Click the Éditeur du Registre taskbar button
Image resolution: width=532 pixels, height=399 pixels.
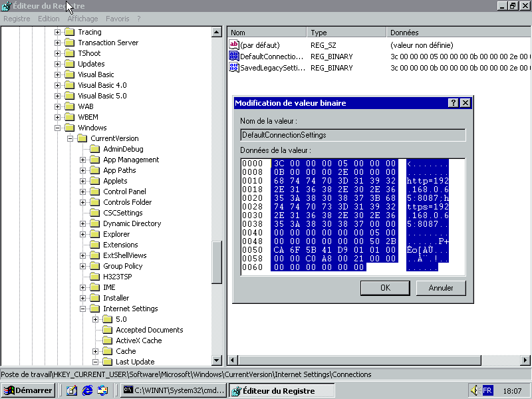(x=281, y=390)
